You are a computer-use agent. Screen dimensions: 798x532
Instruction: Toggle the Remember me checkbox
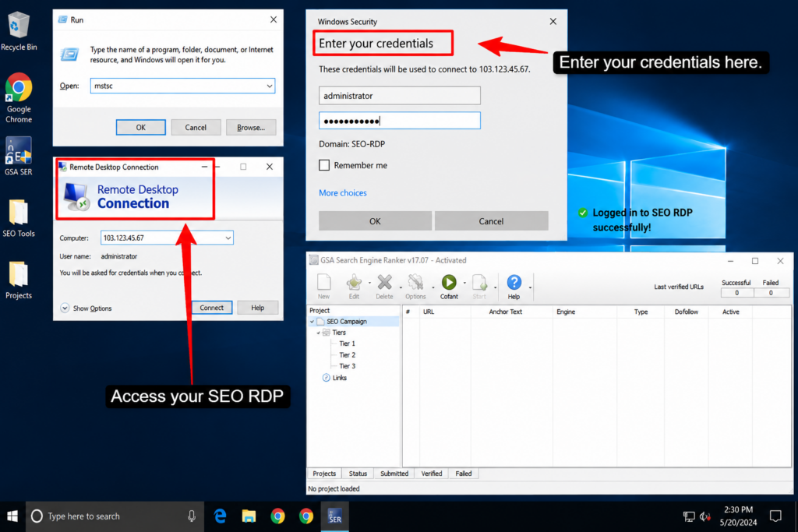(324, 165)
